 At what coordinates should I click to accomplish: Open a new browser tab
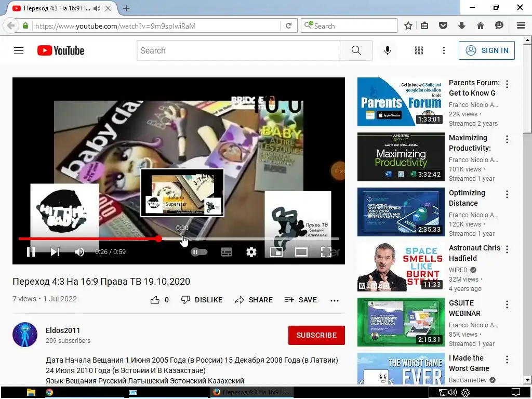tap(126, 8)
